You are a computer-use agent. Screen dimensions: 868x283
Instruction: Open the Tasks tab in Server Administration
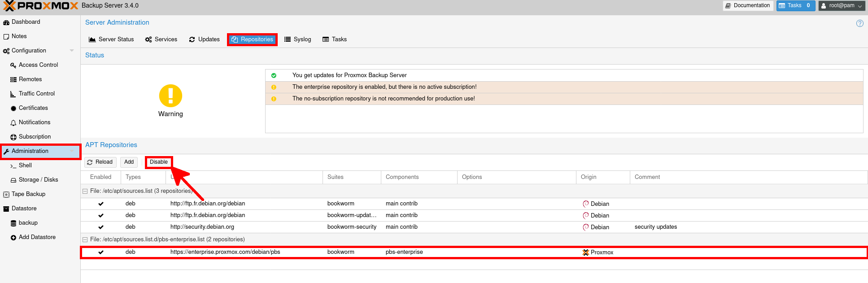(x=335, y=39)
